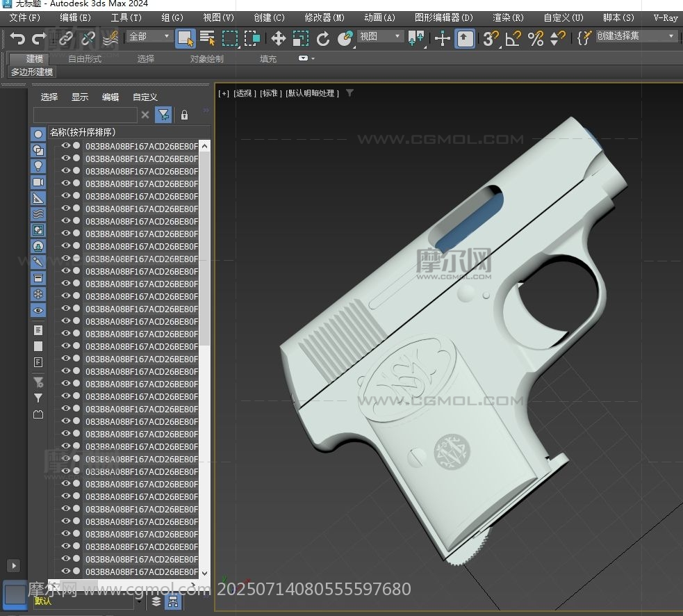Open the scene explorer 自定义 menu
The image size is (683, 616).
145,97
